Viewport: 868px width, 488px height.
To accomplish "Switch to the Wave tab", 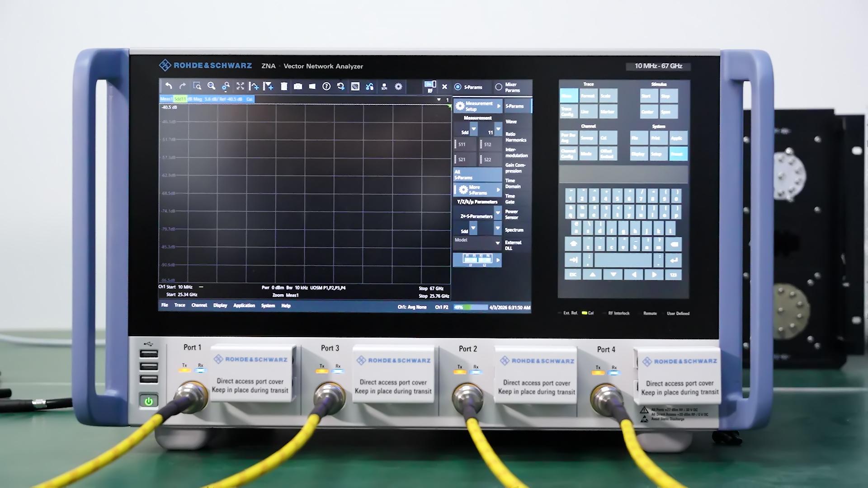I will (511, 122).
